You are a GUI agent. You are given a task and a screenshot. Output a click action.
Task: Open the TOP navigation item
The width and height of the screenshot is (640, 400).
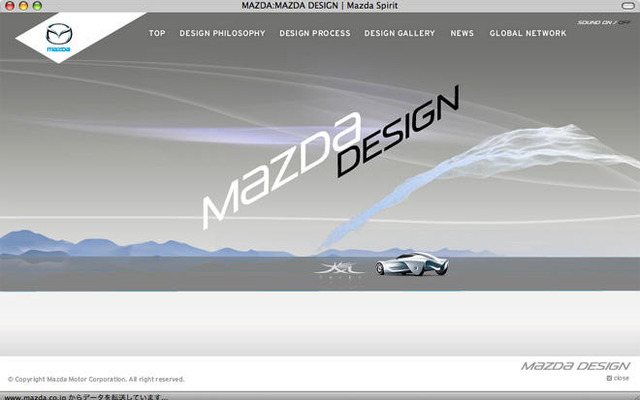click(x=157, y=33)
